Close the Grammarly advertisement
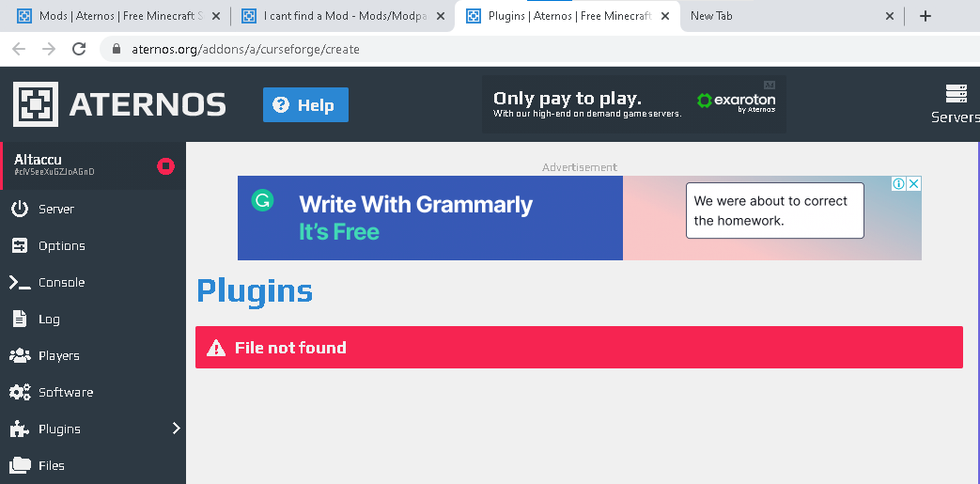 pyautogui.click(x=913, y=184)
